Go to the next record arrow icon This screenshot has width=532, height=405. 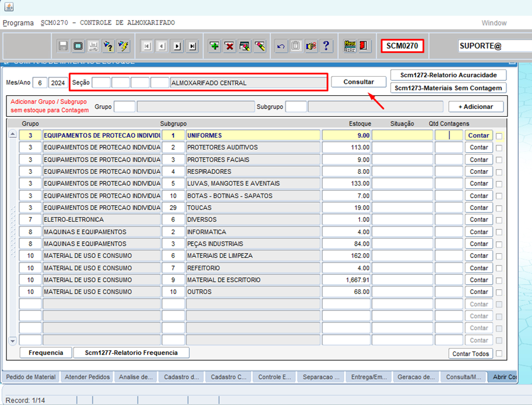point(177,46)
